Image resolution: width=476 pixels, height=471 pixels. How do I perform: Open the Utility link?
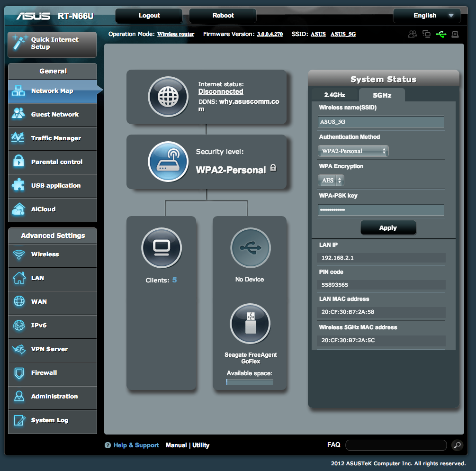[201, 445]
